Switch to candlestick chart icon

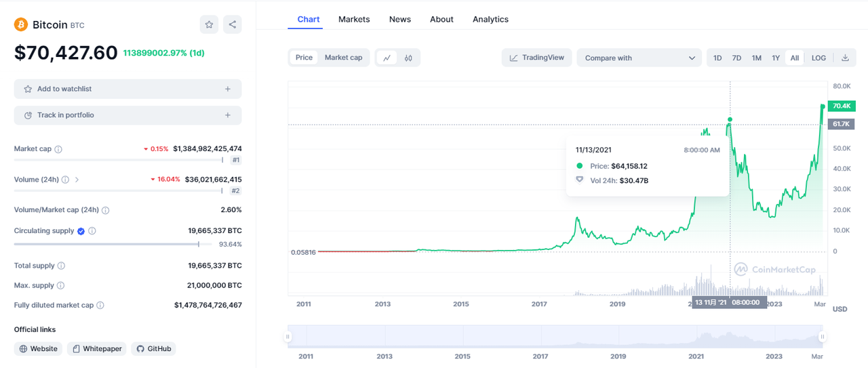point(408,58)
